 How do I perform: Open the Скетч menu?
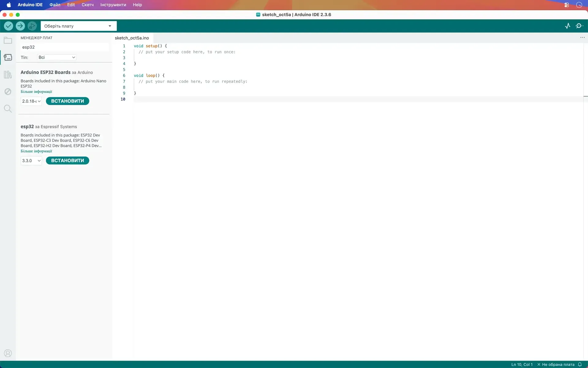[x=88, y=5]
